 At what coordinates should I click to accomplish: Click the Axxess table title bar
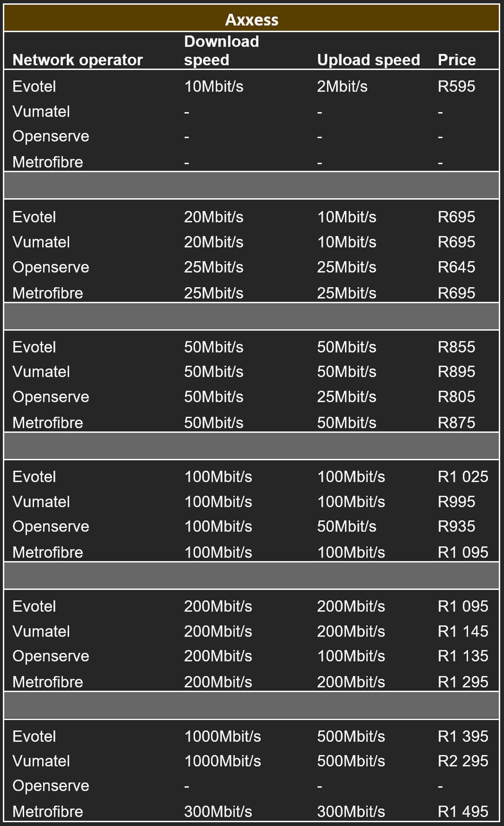point(252,20)
